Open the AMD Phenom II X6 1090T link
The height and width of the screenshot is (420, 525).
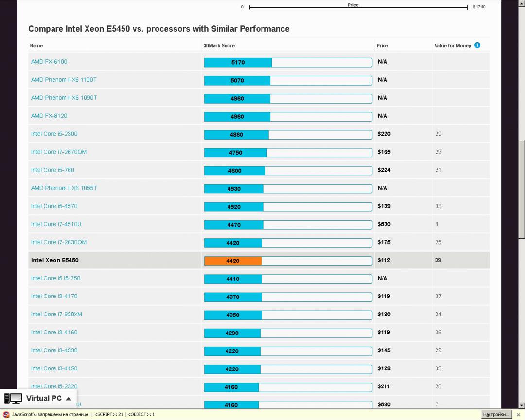64,98
